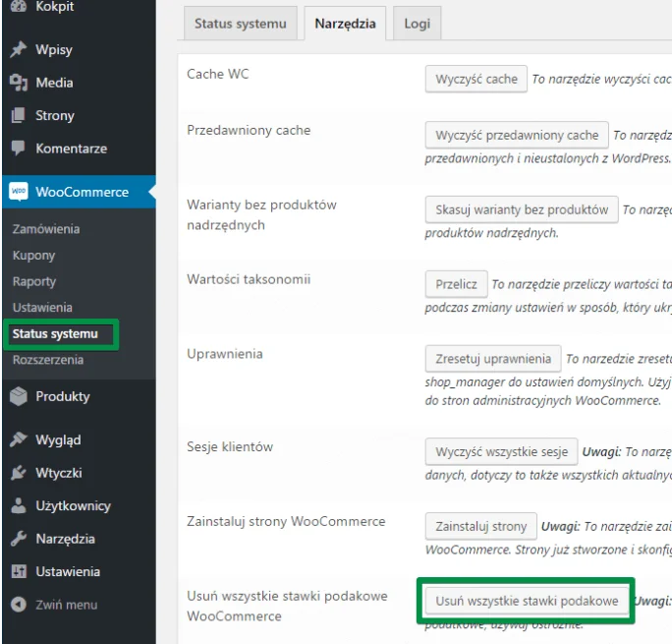This screenshot has height=644, width=672.
Task: Click the Użytkownicy person icon
Action: coord(19,505)
